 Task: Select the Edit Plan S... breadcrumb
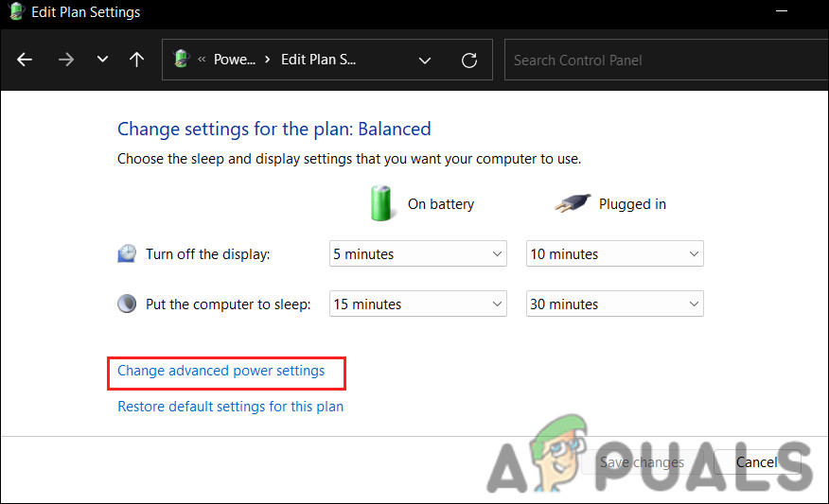(318, 60)
